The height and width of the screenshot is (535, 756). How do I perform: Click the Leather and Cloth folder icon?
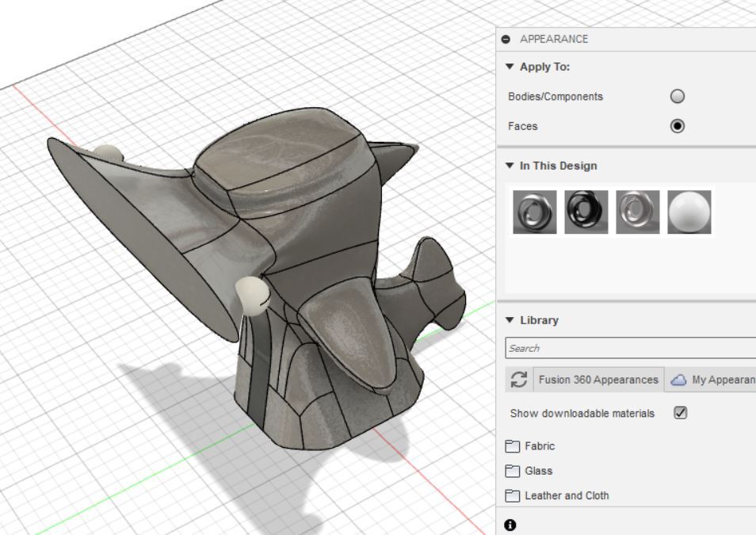coord(513,495)
